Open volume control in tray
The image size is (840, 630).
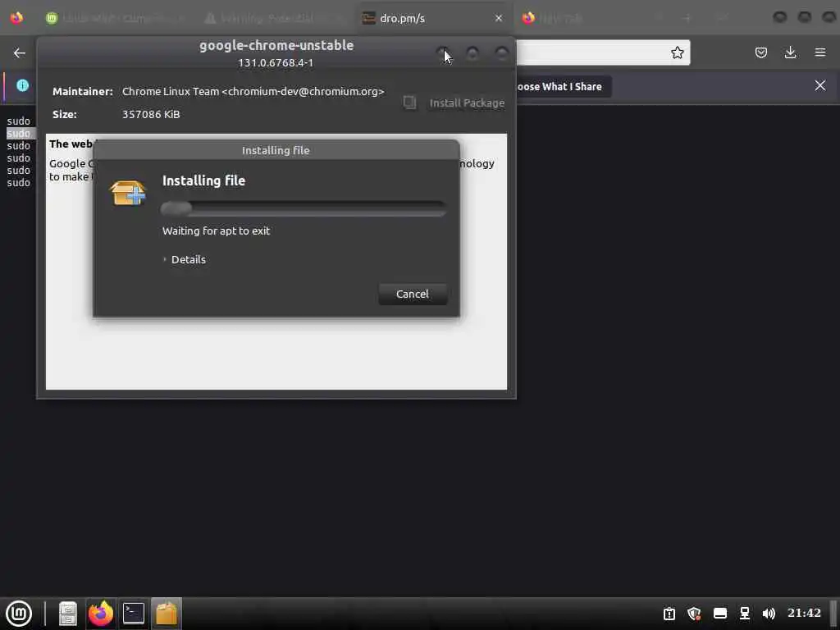click(x=769, y=614)
